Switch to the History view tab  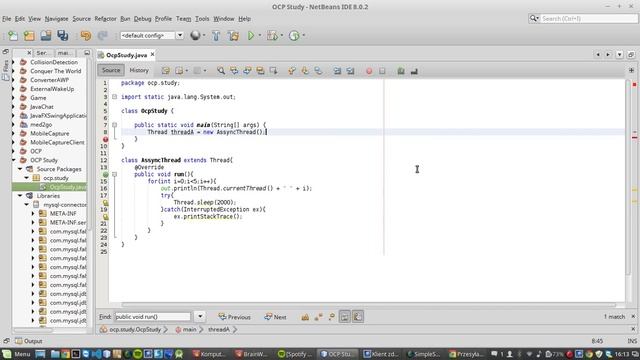coord(139,70)
